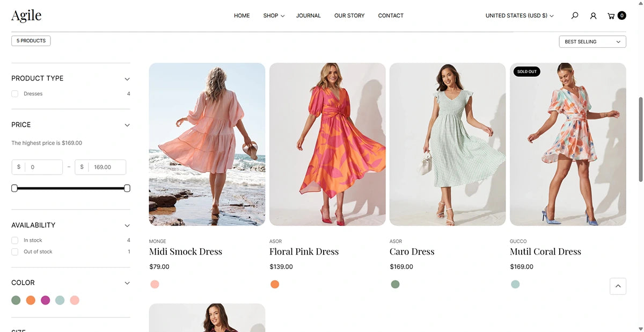Image resolution: width=644 pixels, height=332 pixels.
Task: Click the maximum price input field
Action: point(100,167)
